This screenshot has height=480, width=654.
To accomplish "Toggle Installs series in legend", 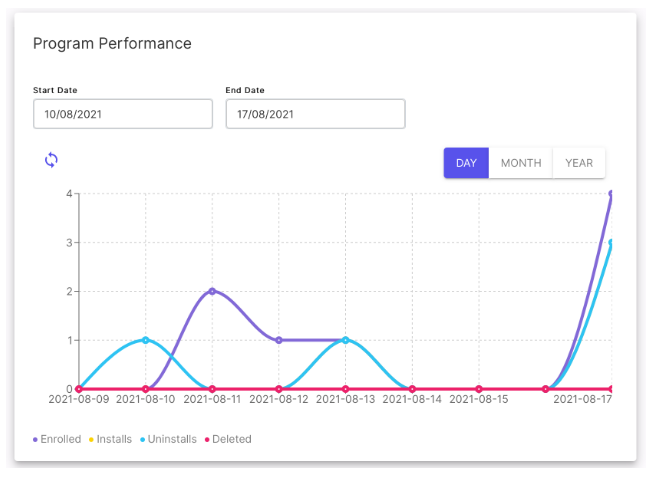I will (111, 439).
